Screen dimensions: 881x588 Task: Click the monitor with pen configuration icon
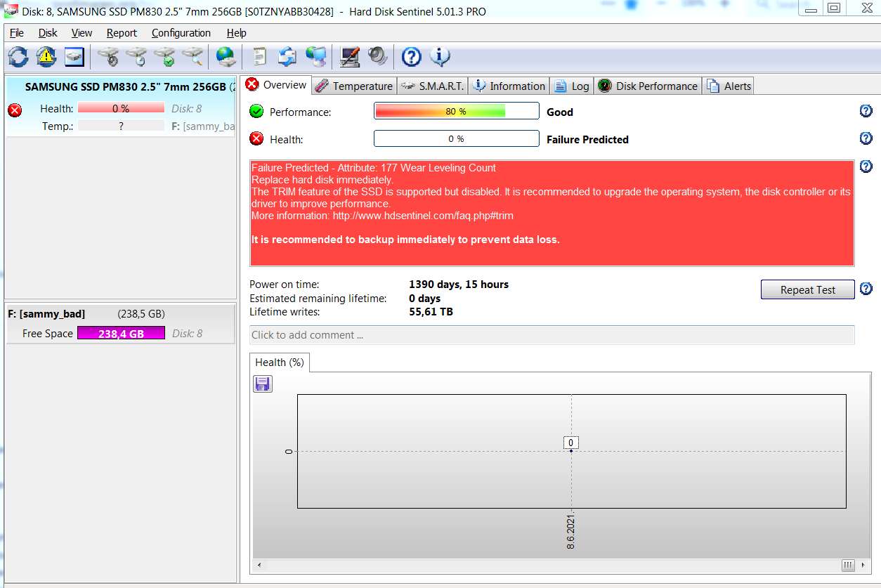pos(349,56)
